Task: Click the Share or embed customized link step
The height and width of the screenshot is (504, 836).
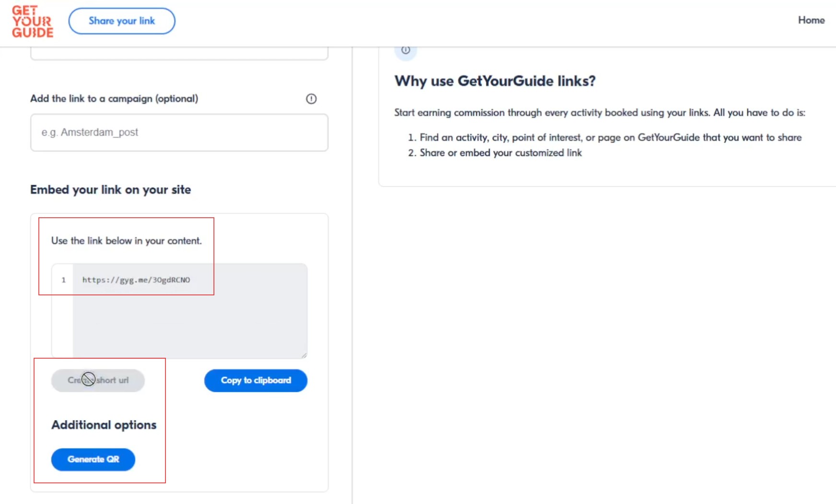Action: pyautogui.click(x=500, y=153)
